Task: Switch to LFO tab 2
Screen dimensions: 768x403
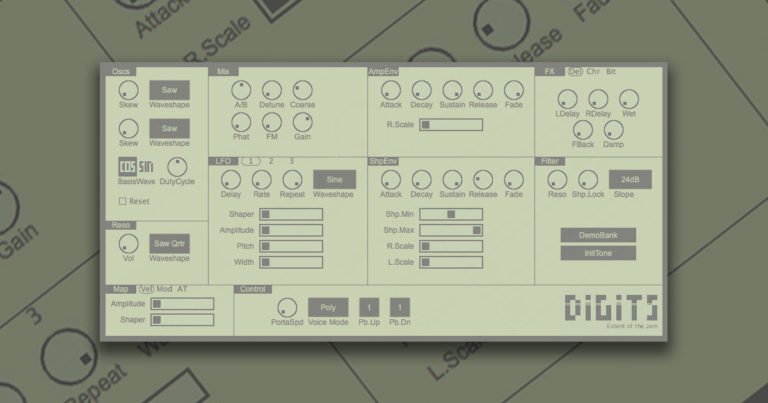Action: pos(271,161)
